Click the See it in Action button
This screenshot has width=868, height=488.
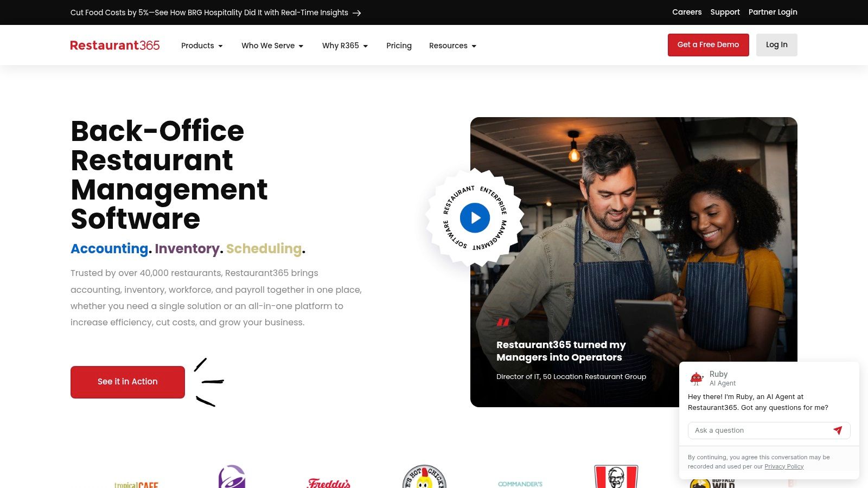(x=127, y=382)
